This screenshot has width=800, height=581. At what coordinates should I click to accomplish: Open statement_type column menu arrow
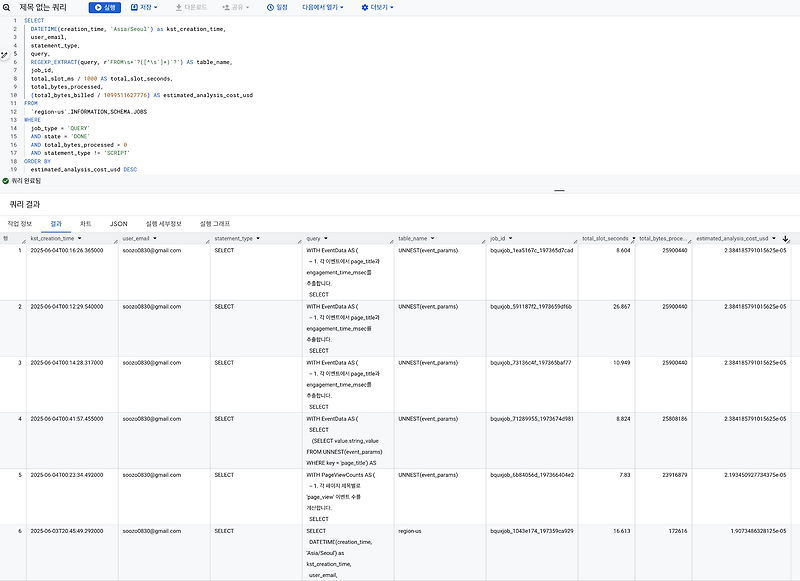click(258, 238)
